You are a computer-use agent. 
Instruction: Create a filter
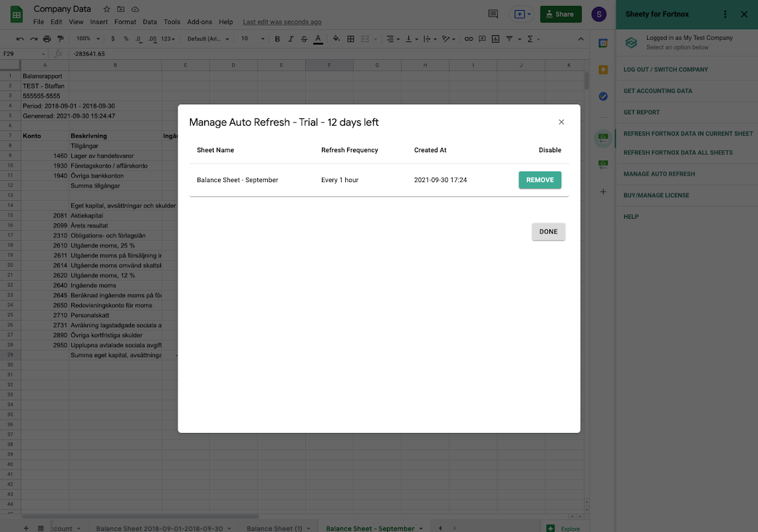[x=509, y=39]
